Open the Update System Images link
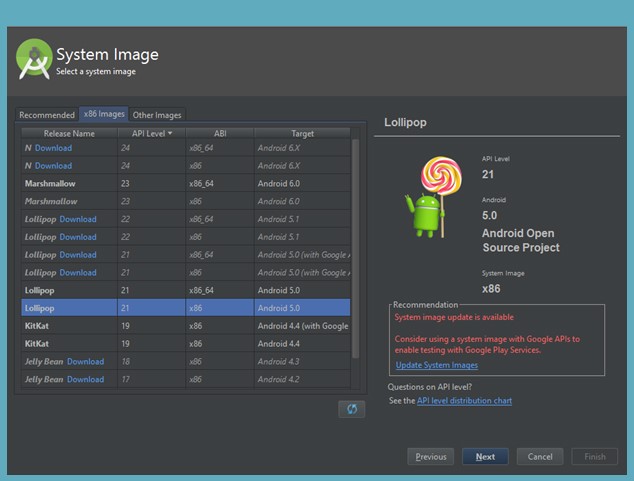 tap(437, 365)
